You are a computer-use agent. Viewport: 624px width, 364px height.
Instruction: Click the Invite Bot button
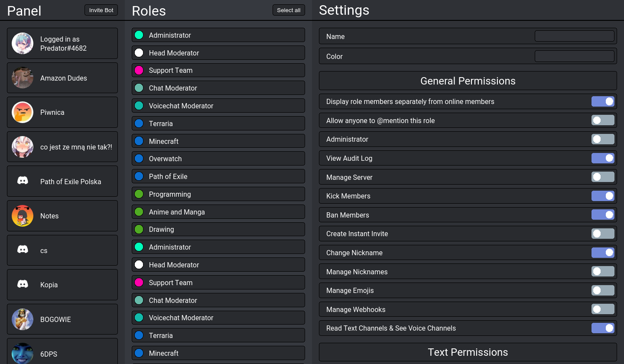(101, 10)
